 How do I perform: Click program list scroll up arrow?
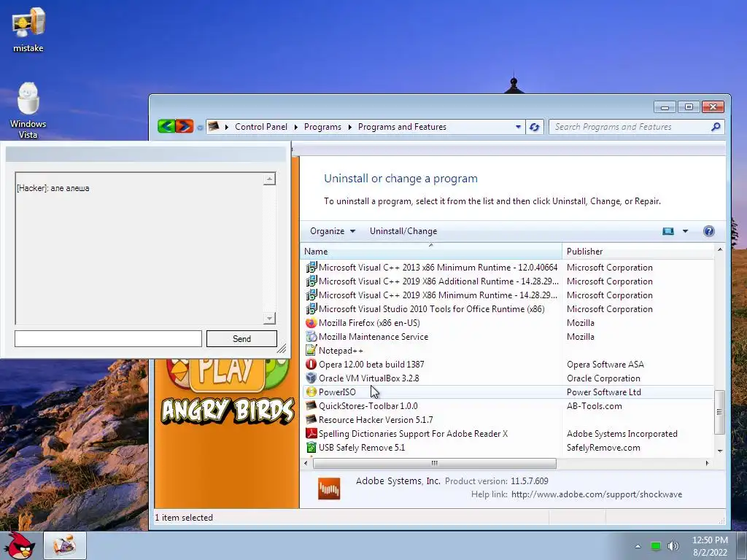[x=719, y=249]
